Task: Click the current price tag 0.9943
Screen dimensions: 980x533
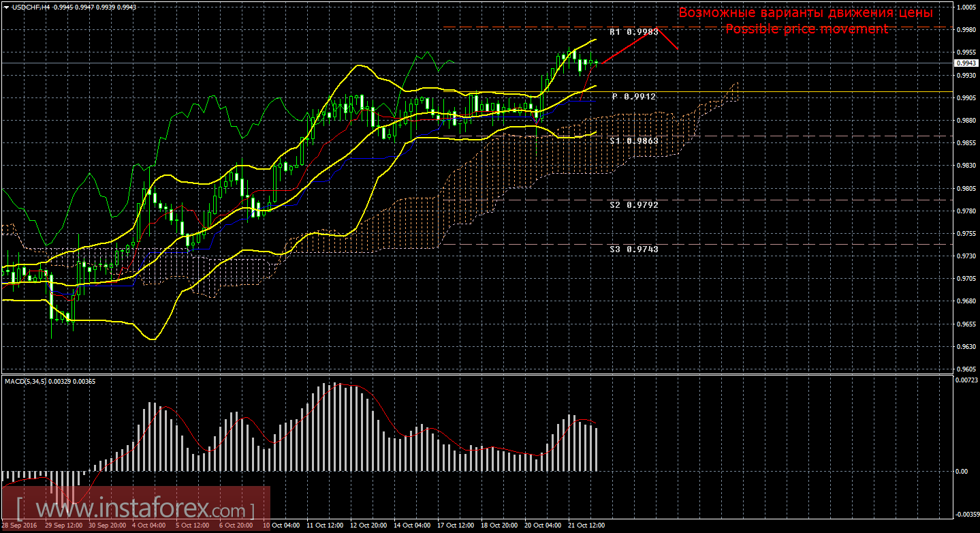Action: coord(968,63)
